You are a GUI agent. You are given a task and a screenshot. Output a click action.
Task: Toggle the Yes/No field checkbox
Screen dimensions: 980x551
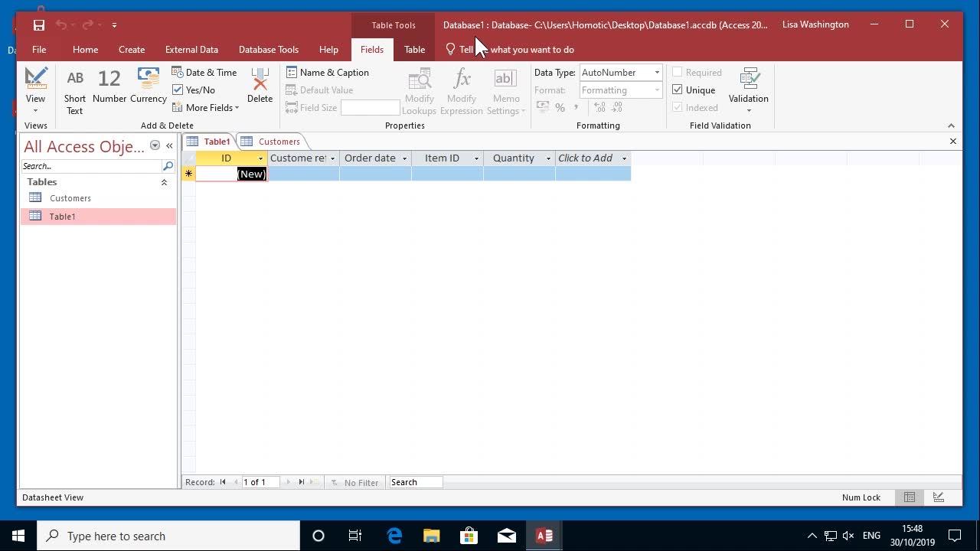point(178,90)
